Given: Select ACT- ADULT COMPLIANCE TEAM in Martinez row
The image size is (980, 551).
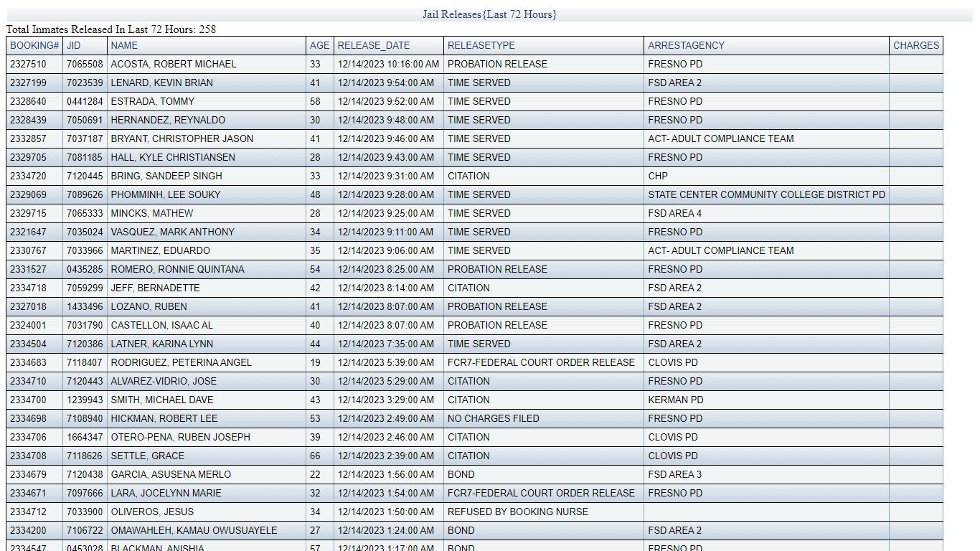Looking at the screenshot, I should pos(721,250).
